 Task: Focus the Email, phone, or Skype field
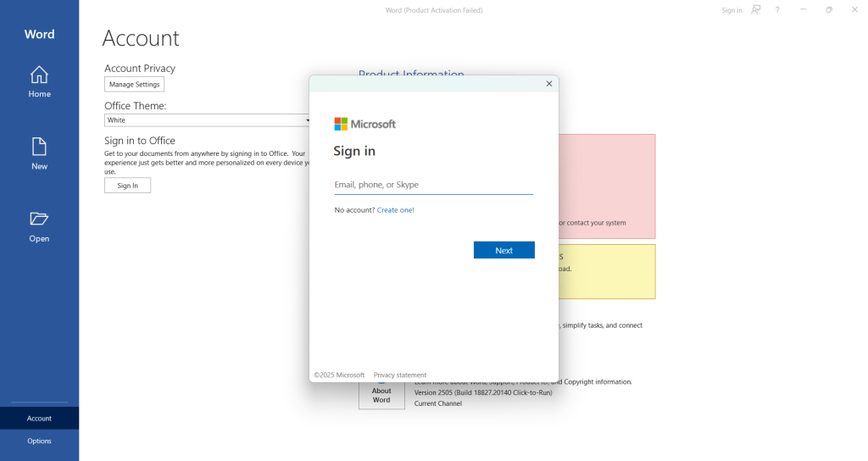tap(433, 185)
